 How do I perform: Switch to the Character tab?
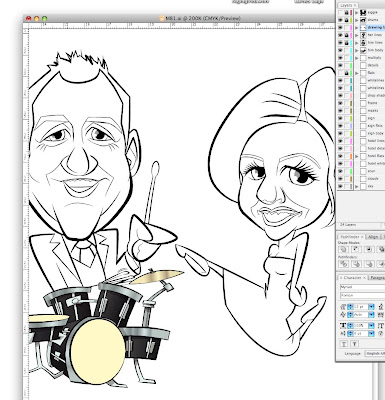pyautogui.click(x=352, y=278)
